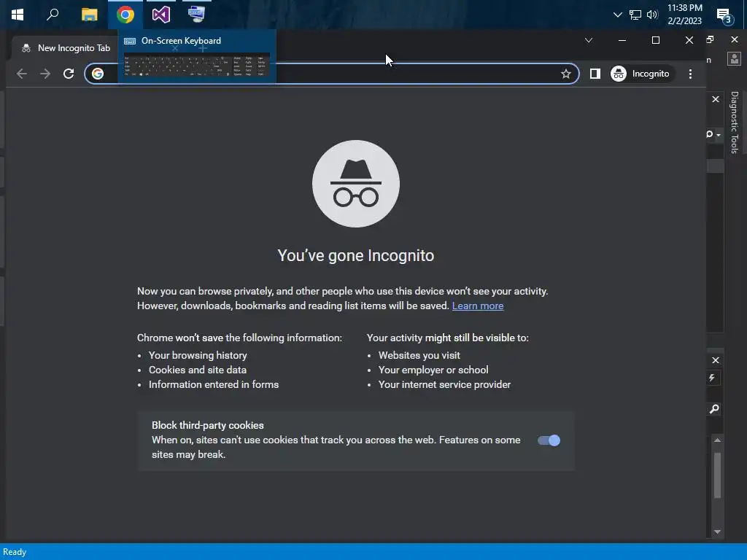Show hidden system tray icons

[x=617, y=15]
